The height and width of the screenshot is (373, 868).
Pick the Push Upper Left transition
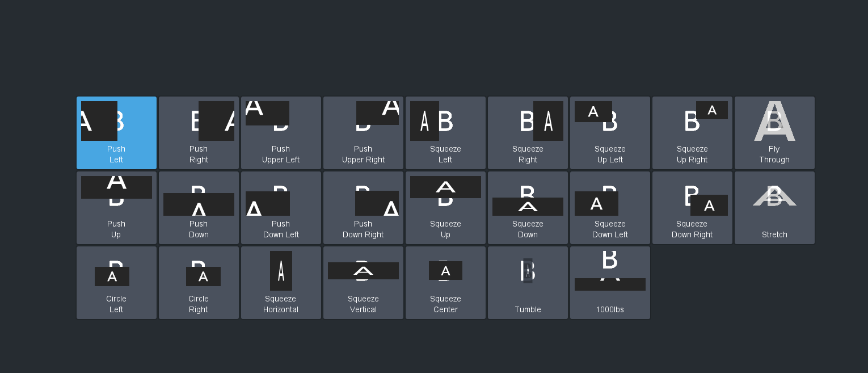[x=281, y=133]
